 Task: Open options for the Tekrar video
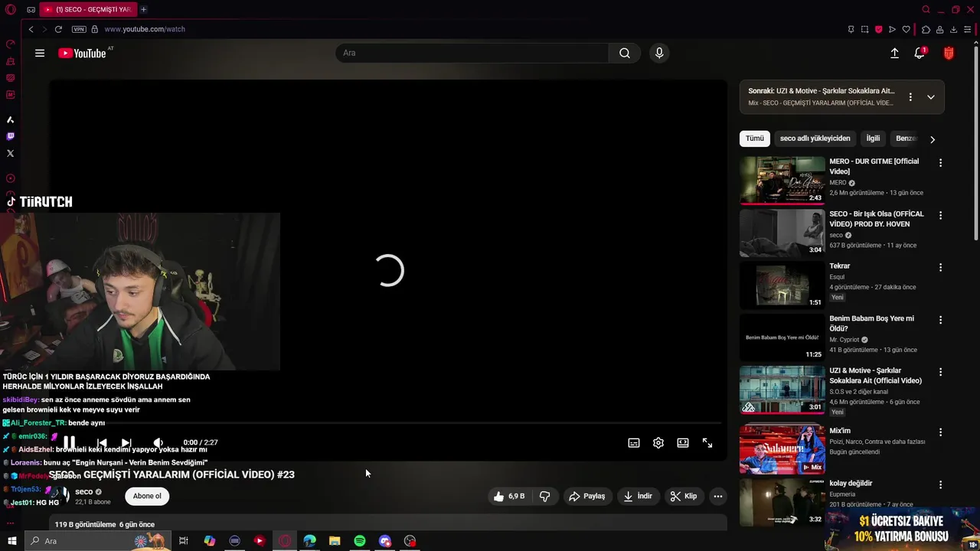point(940,267)
